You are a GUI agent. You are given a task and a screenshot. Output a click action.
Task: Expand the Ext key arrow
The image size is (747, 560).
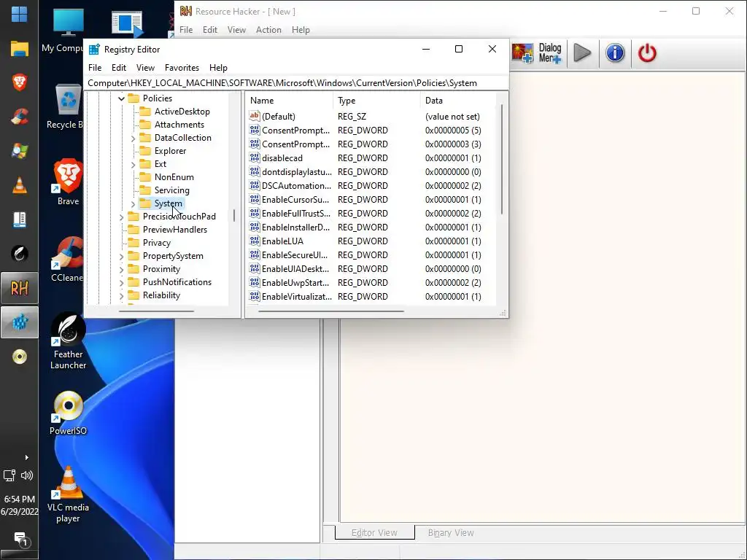[133, 164]
